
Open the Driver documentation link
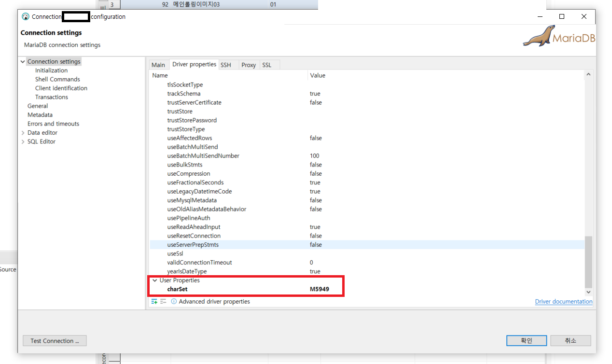tap(563, 301)
